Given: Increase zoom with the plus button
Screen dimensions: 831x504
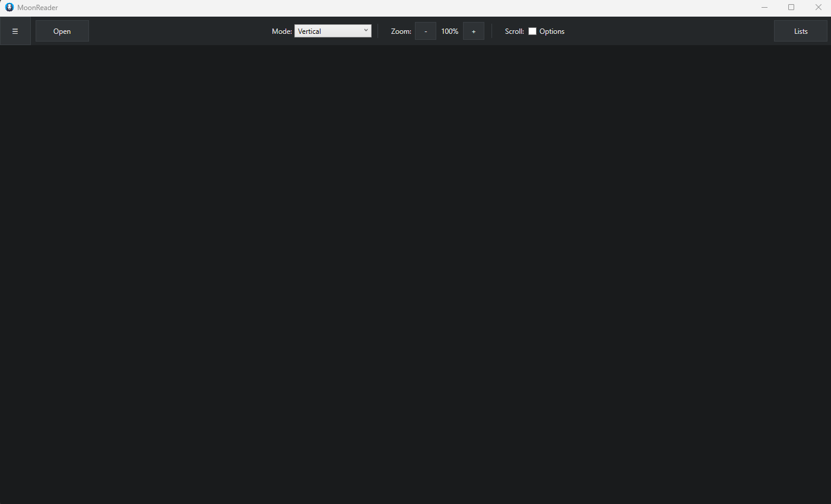Looking at the screenshot, I should click(x=474, y=31).
